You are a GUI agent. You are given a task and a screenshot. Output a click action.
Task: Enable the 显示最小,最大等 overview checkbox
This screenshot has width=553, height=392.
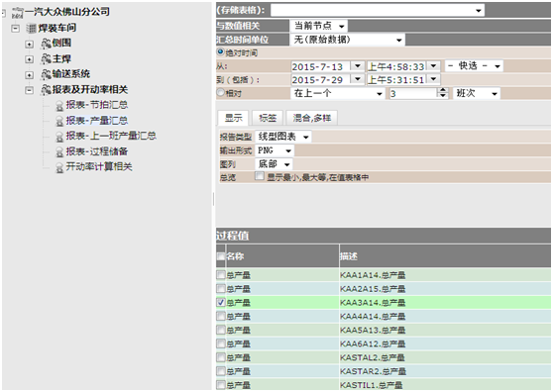[x=260, y=176]
